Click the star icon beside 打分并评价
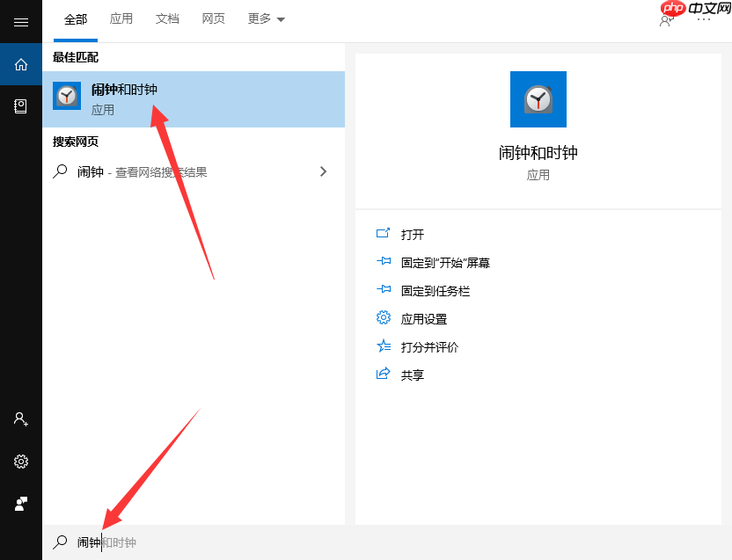732x560 pixels. 384,345
